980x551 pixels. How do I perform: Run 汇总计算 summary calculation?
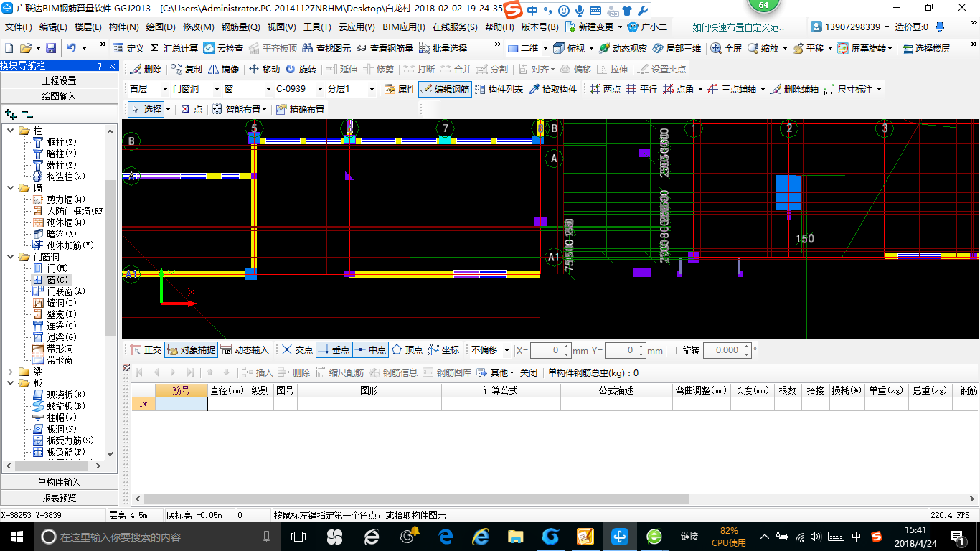point(174,48)
